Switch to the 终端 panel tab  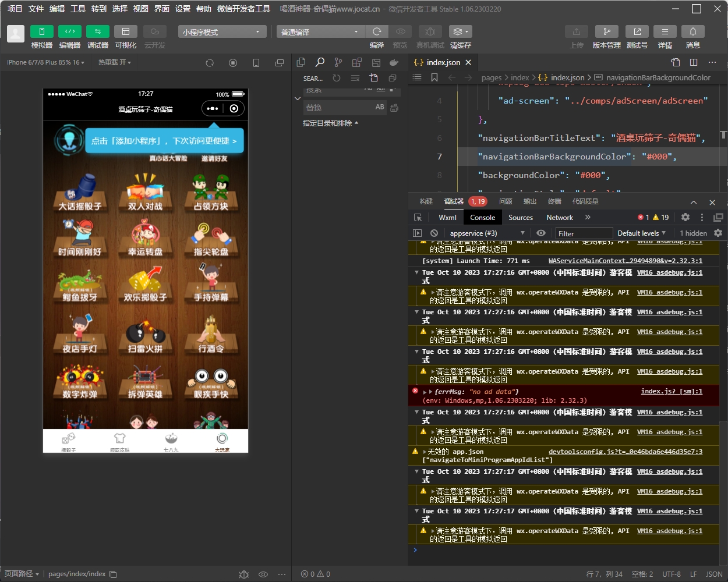(x=554, y=201)
